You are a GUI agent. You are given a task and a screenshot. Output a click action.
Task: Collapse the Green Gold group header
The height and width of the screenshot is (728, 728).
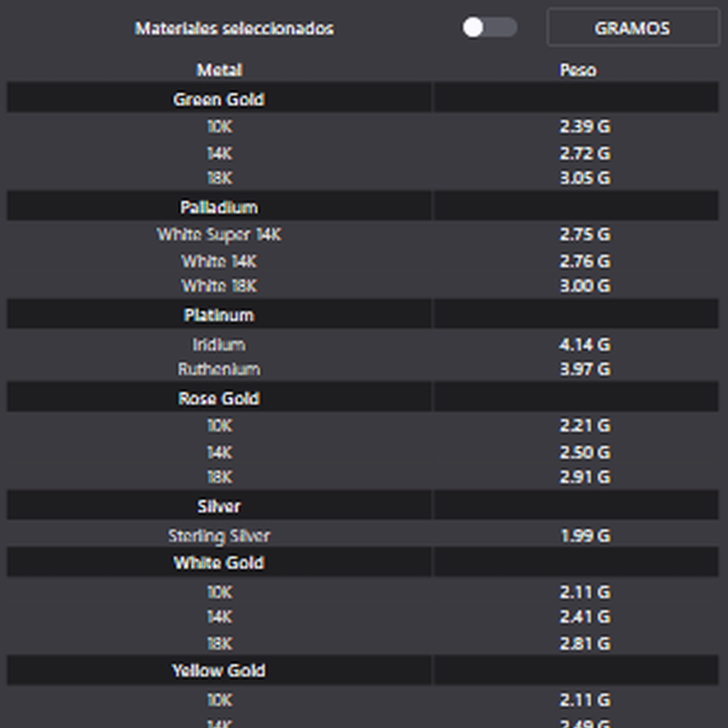[x=363, y=97]
